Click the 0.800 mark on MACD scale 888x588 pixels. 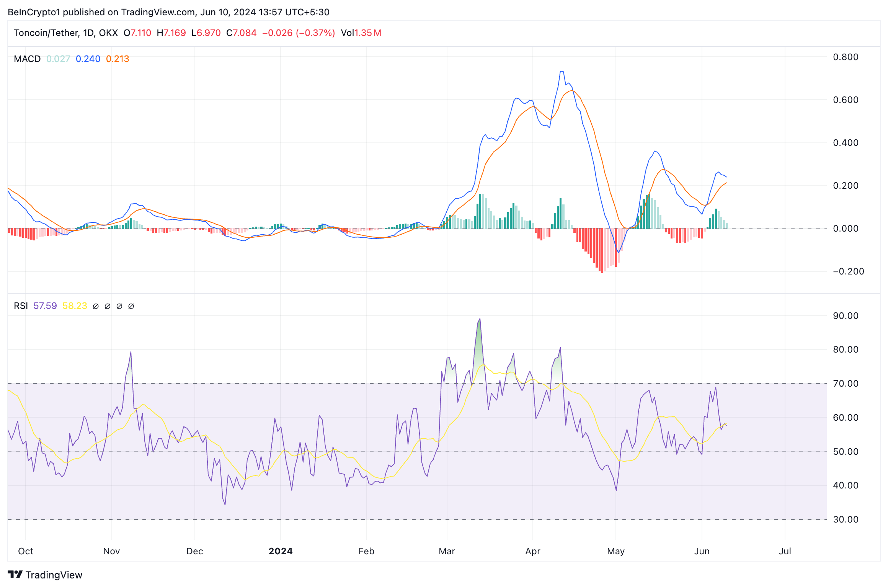click(x=846, y=57)
